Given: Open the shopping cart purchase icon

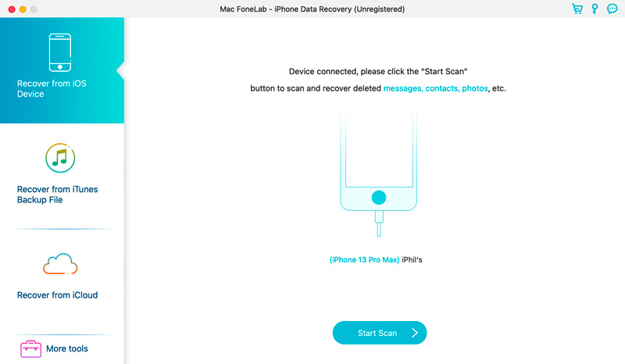Looking at the screenshot, I should click(577, 9).
